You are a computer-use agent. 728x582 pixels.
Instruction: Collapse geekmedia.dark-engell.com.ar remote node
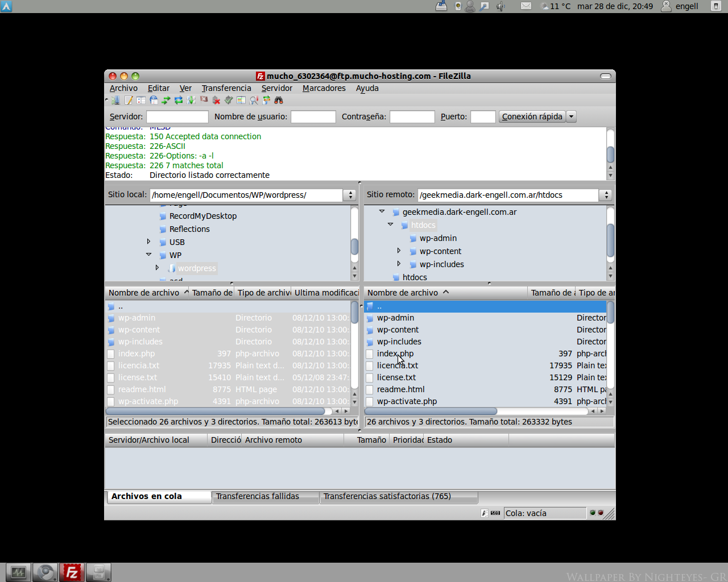click(x=382, y=211)
